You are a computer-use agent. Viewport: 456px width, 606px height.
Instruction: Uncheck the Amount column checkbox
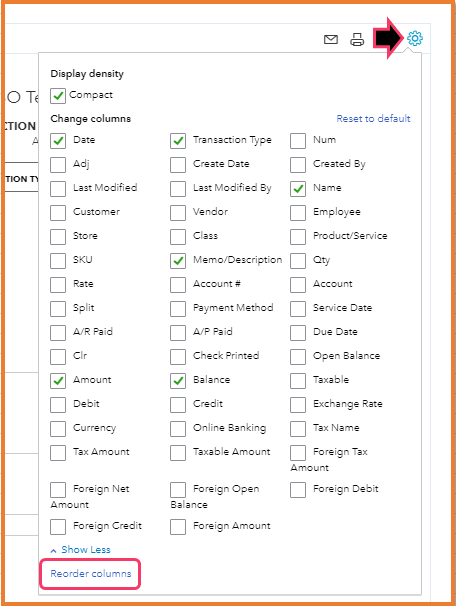[x=58, y=380]
